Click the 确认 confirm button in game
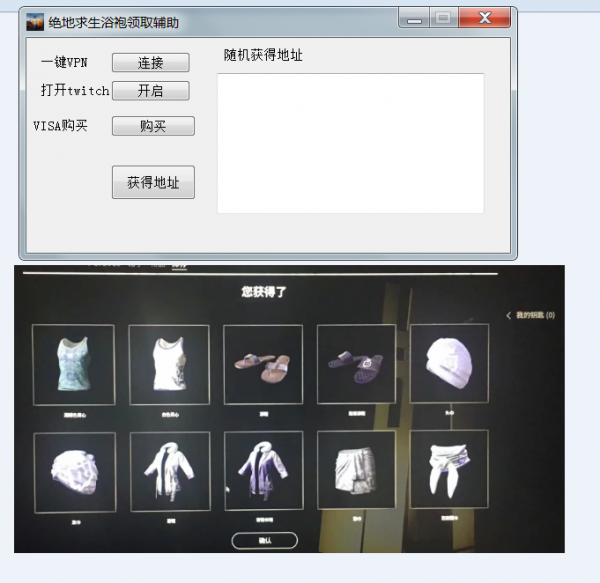Viewport: 600px width, 583px height. pyautogui.click(x=264, y=540)
